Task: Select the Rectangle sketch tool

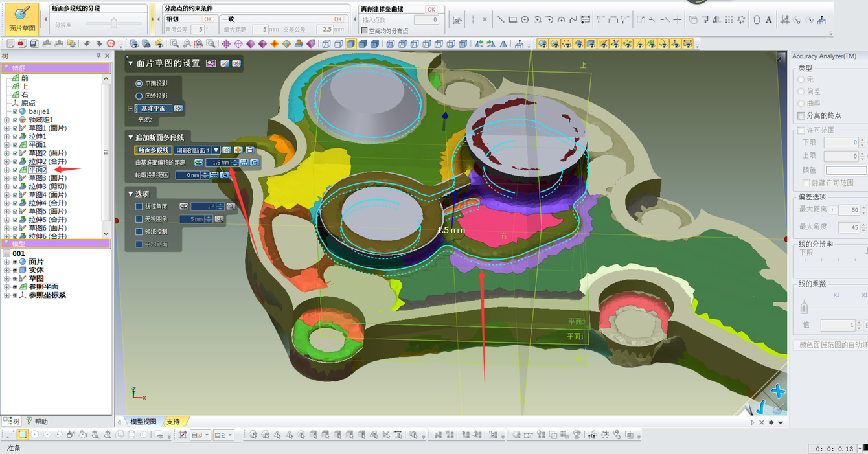Action: [x=512, y=20]
